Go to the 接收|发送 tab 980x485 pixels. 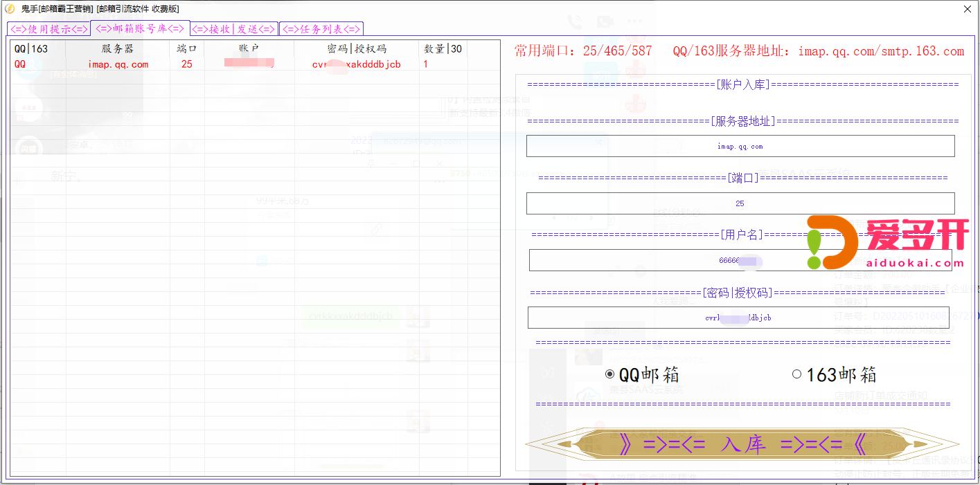[x=234, y=29]
